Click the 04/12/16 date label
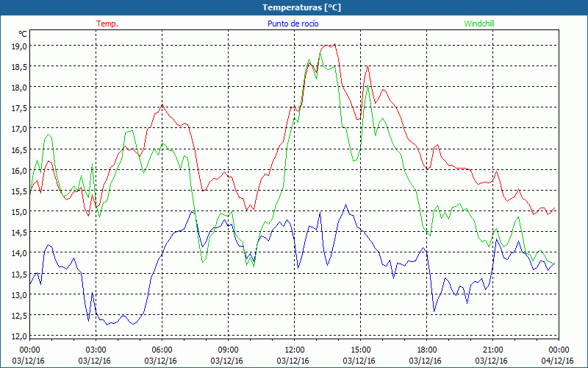Viewport: 588px width, 368px height. click(557, 361)
